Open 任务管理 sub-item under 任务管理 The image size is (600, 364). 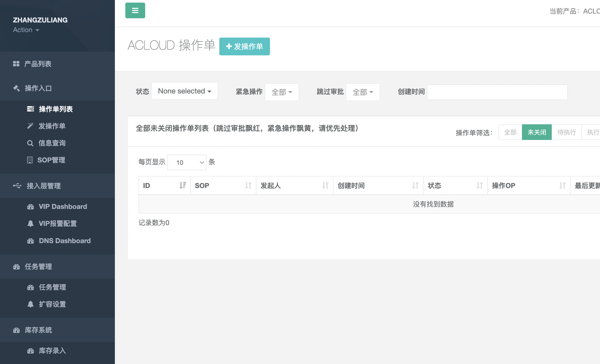click(57, 287)
